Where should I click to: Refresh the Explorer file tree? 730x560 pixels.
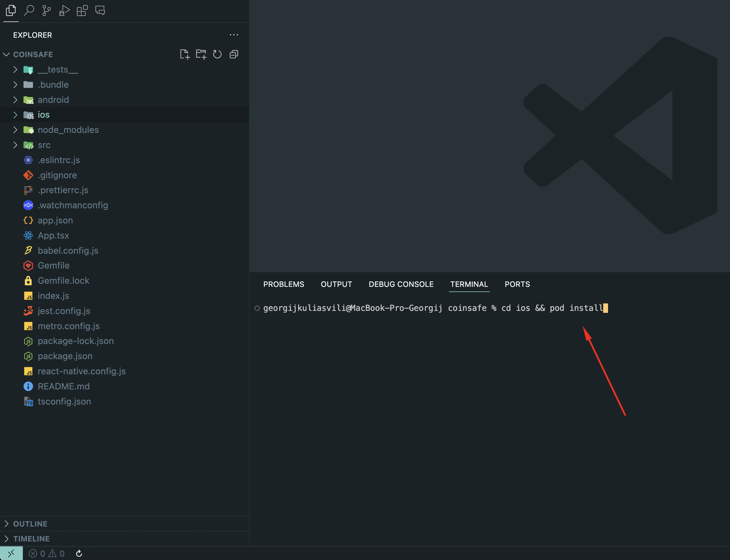pyautogui.click(x=217, y=54)
